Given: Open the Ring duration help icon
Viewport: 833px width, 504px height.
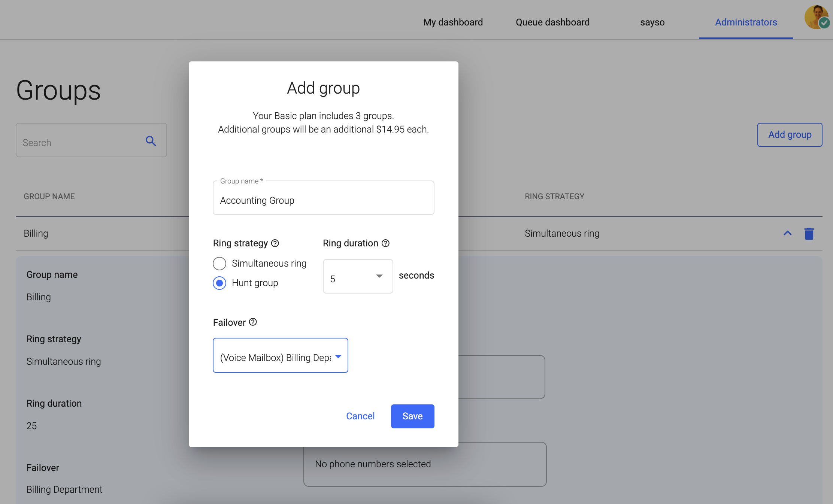Looking at the screenshot, I should [x=386, y=243].
